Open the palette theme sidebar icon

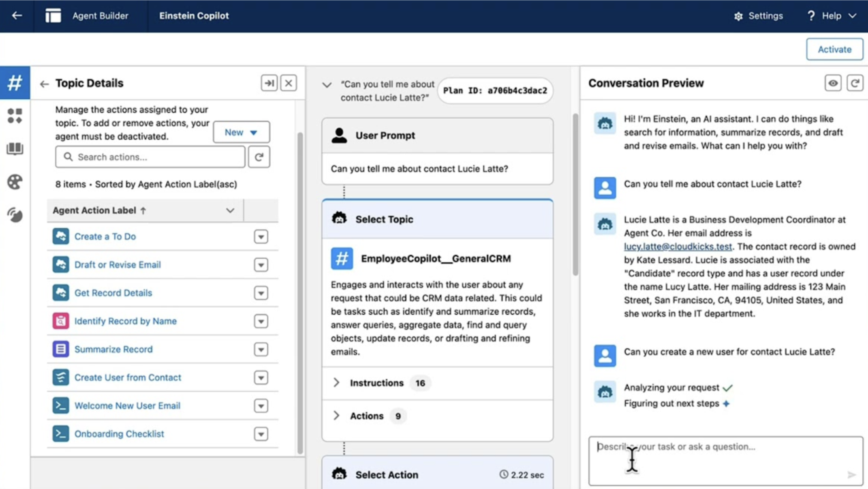(15, 182)
